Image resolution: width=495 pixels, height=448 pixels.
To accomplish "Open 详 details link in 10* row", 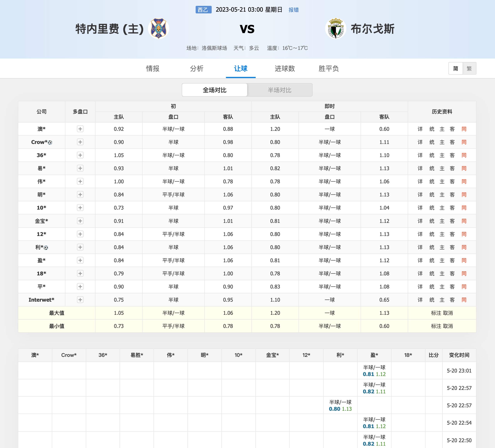I will (420, 208).
